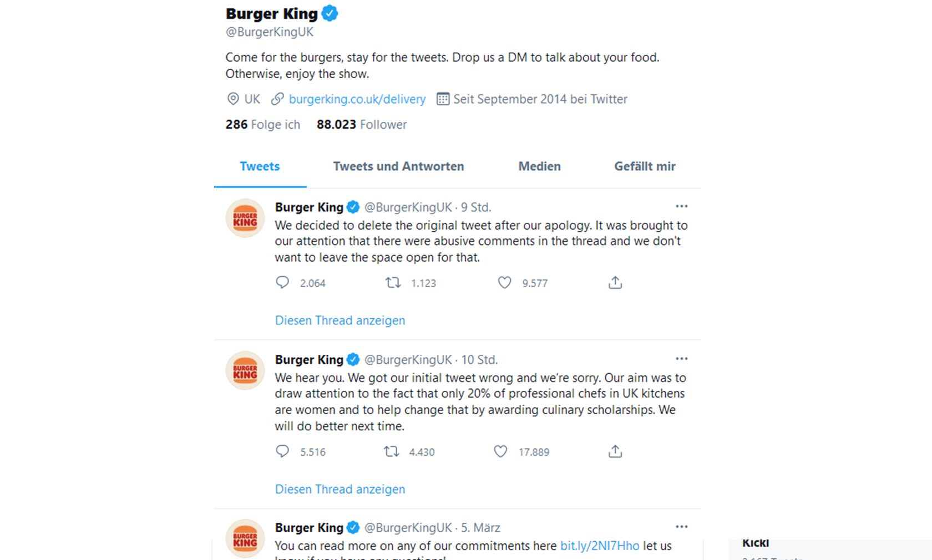The image size is (932, 560).
Task: Share the 10-hour-old apology tweet
Action: (x=615, y=452)
